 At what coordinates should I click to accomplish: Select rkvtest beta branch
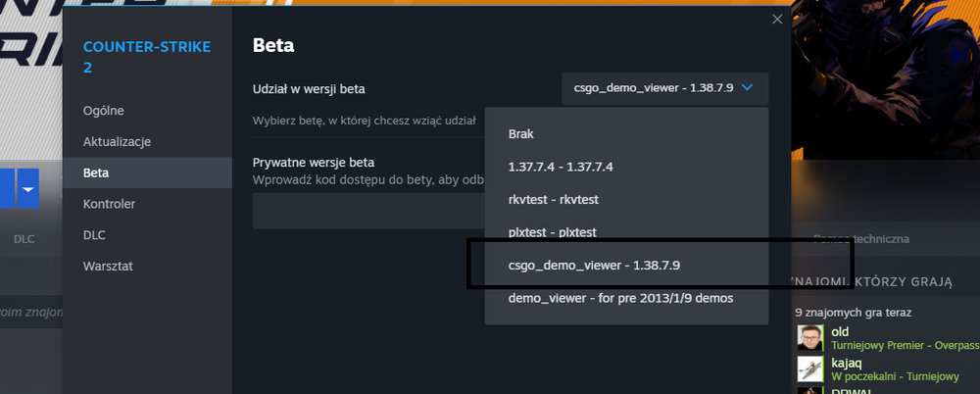(626, 200)
